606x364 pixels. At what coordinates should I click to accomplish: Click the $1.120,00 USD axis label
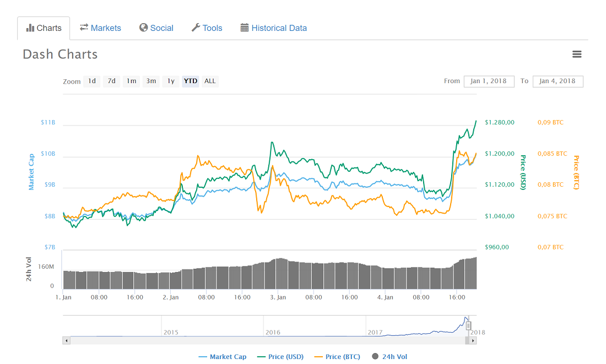click(500, 184)
